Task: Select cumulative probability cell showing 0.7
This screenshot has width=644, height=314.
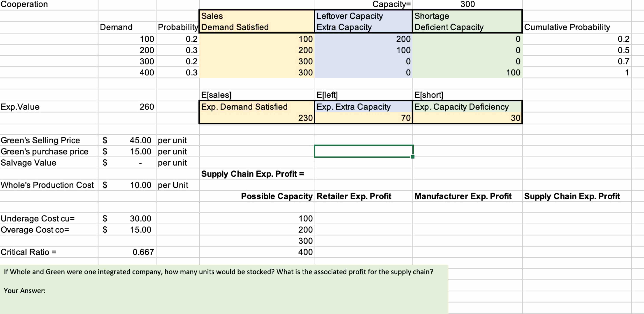Action: (x=577, y=61)
